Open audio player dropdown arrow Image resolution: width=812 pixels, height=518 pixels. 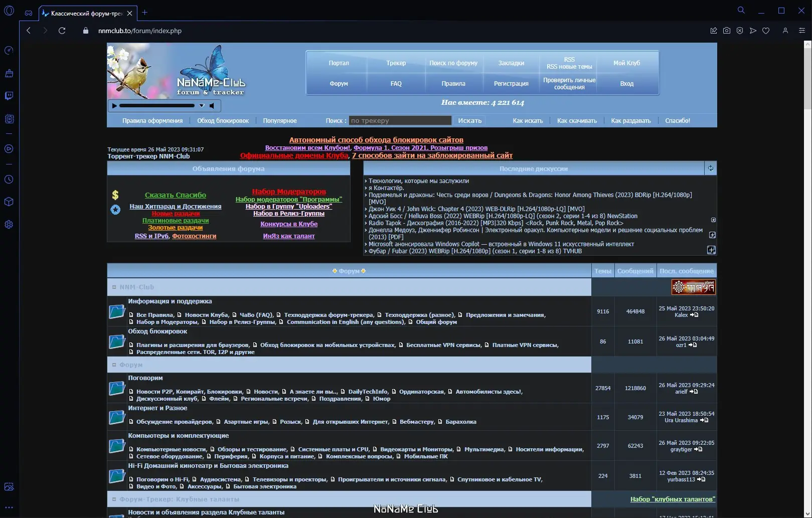(202, 106)
